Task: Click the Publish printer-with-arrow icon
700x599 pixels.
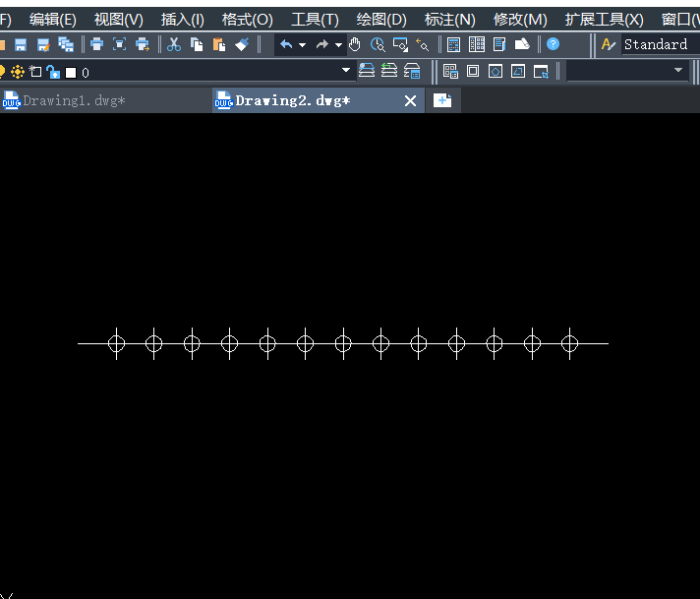Action: pyautogui.click(x=143, y=44)
